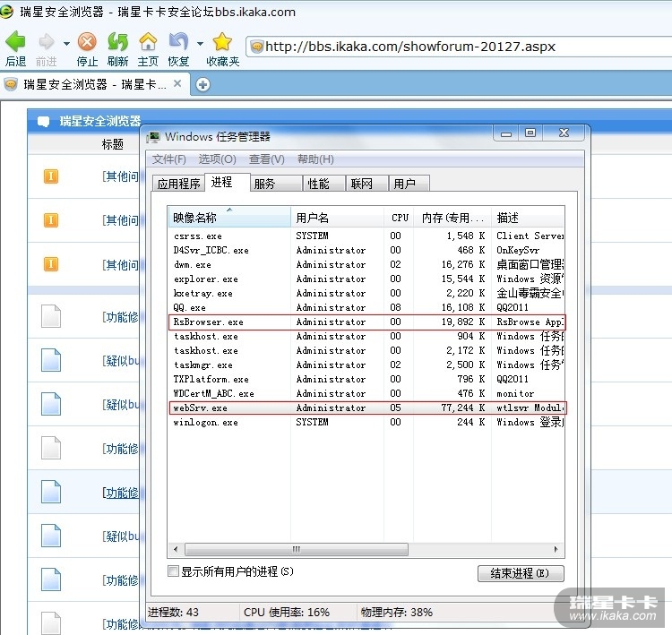Switch to the 进程 tab
672x635 pixels.
pyautogui.click(x=228, y=182)
